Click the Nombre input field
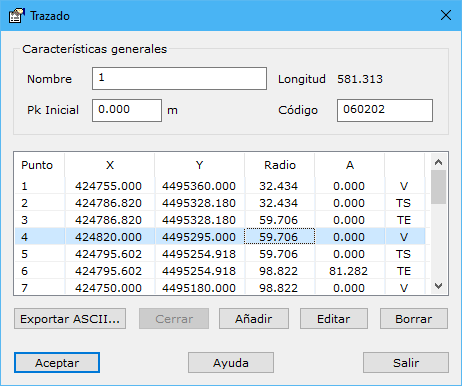Screen dimensions: 462x386 pyautogui.click(x=179, y=79)
